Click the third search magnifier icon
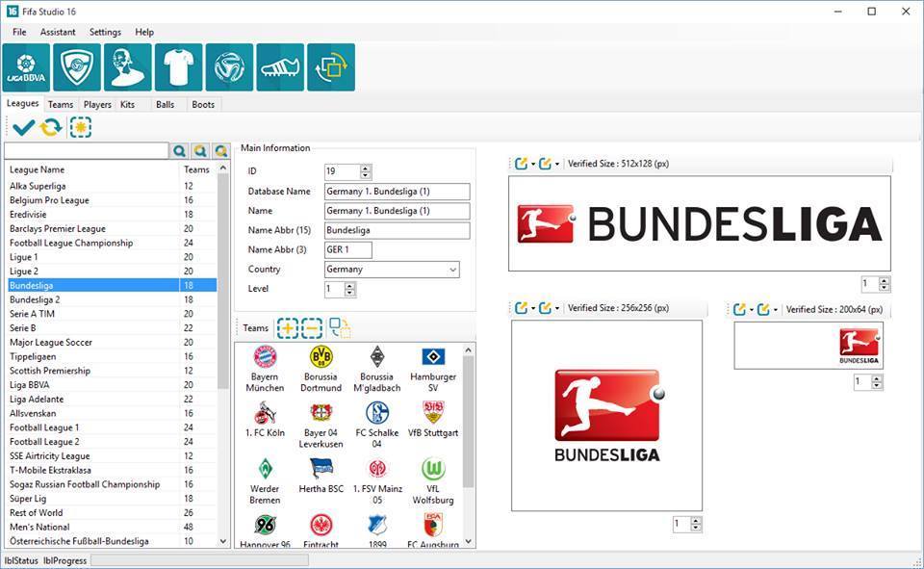This screenshot has height=569, width=924. pos(221,151)
